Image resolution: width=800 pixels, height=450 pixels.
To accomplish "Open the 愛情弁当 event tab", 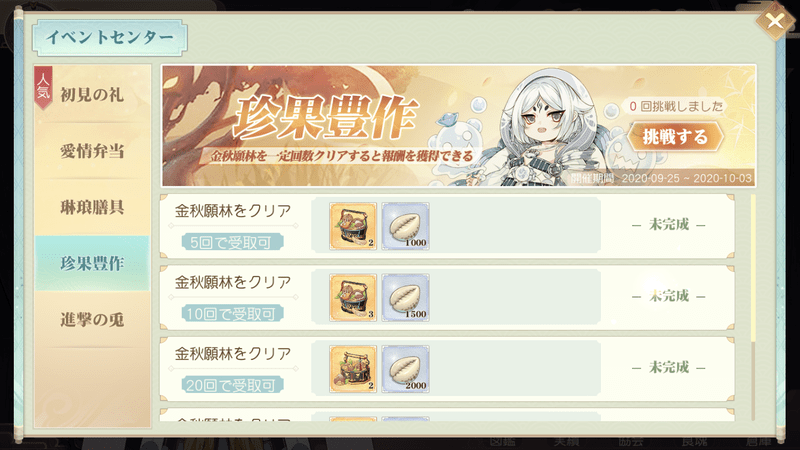I will tap(92, 151).
